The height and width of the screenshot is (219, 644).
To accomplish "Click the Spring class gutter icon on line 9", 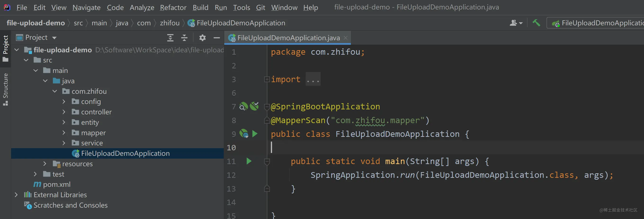I will [x=244, y=134].
